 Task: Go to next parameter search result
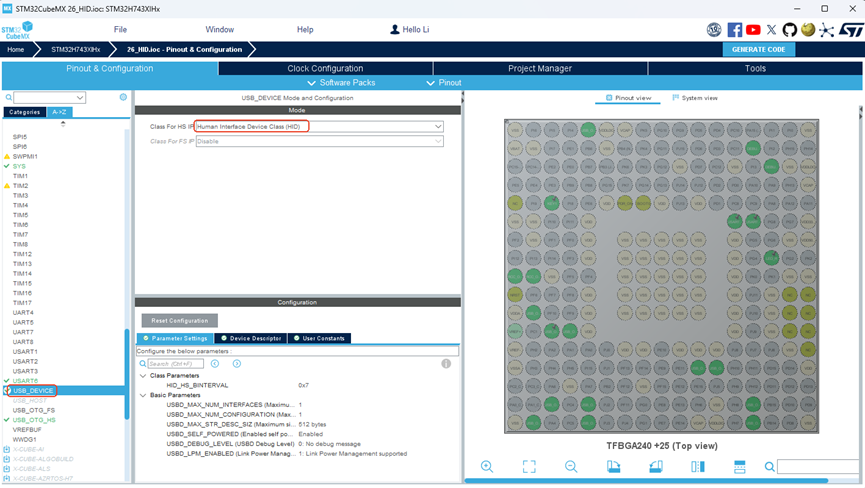[237, 363]
